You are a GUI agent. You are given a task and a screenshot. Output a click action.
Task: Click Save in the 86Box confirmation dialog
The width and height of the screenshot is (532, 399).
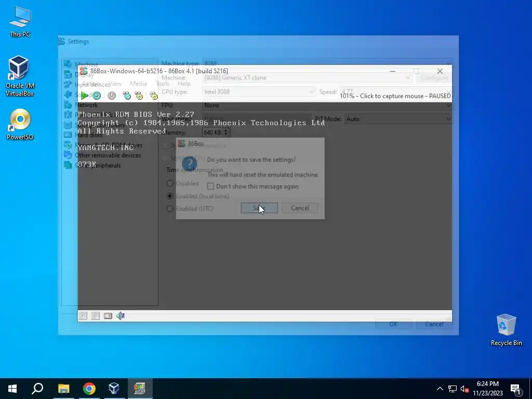pos(259,208)
